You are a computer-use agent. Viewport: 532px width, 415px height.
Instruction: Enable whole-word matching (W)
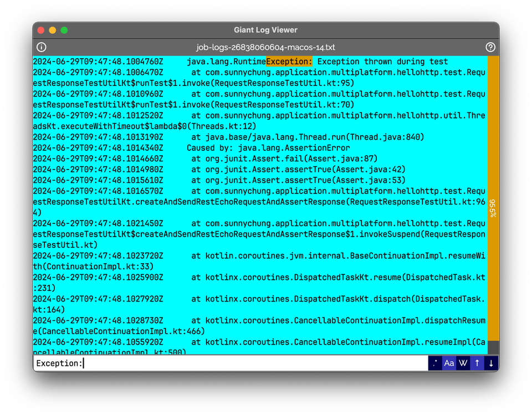(463, 363)
